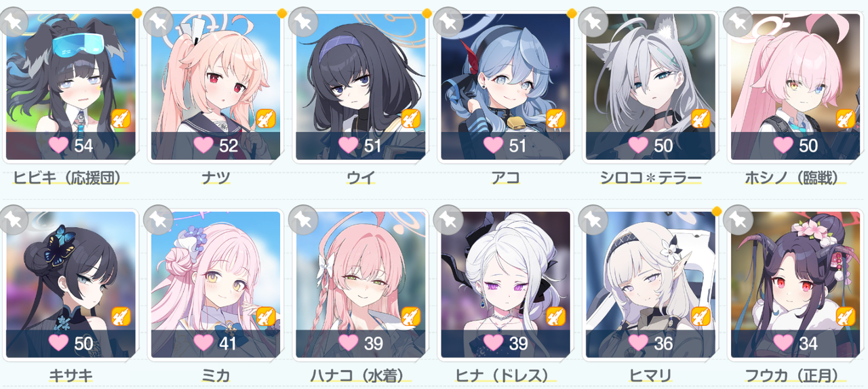Image resolution: width=868 pixels, height=389 pixels.
Task: Click pin icon on ウイ card
Action: pyautogui.click(x=303, y=22)
